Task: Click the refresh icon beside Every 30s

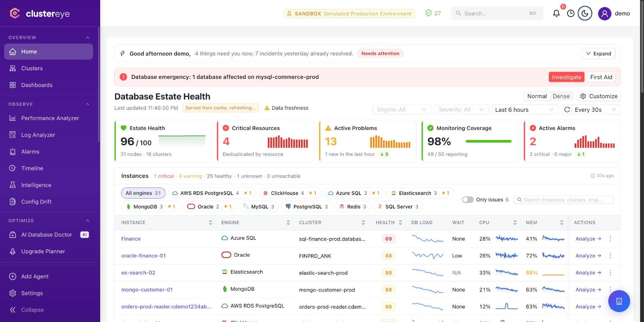Action: tap(567, 109)
